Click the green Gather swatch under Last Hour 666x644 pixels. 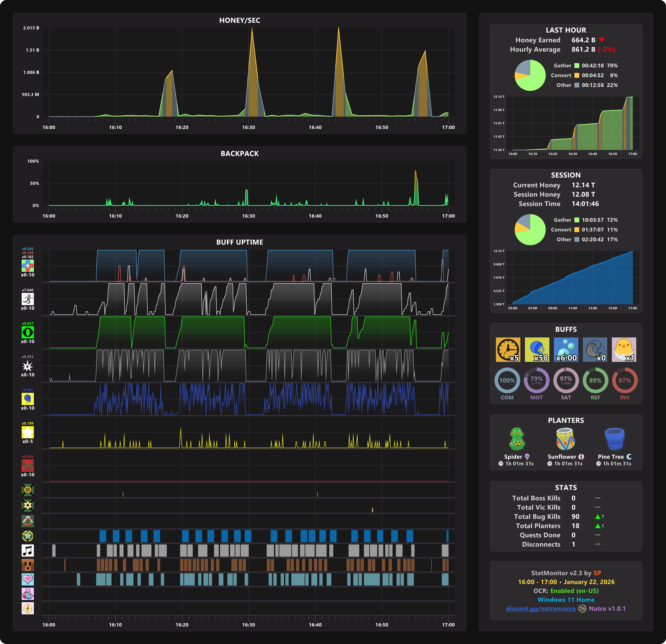577,66
